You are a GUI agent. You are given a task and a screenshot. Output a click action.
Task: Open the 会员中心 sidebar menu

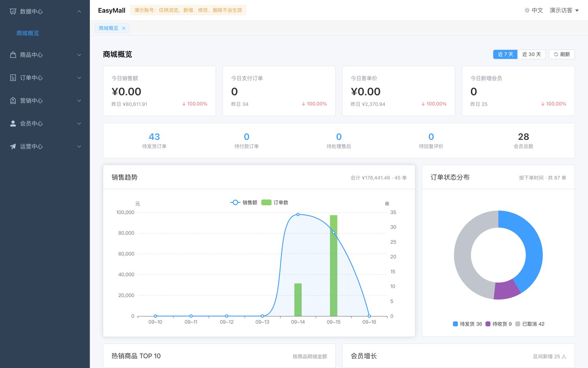[x=45, y=123]
